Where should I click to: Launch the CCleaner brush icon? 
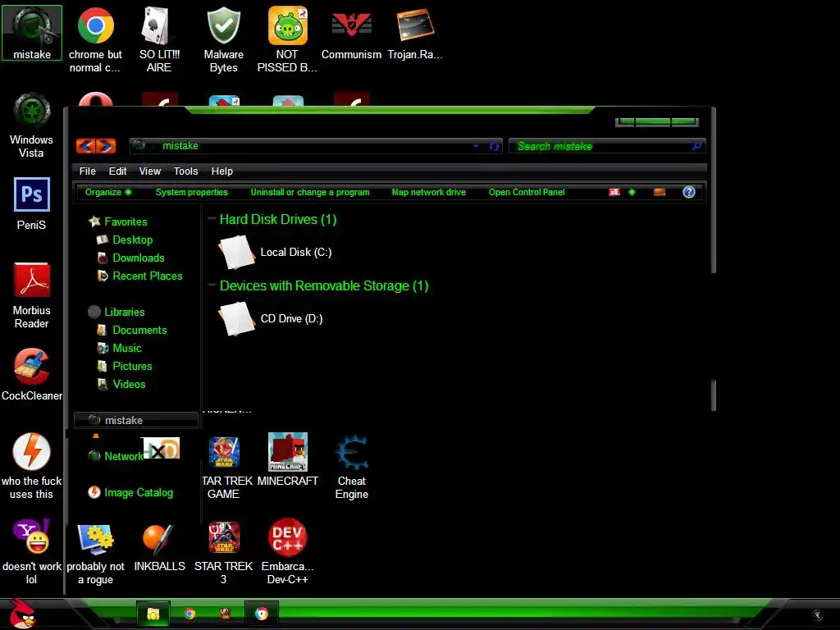click(x=32, y=374)
